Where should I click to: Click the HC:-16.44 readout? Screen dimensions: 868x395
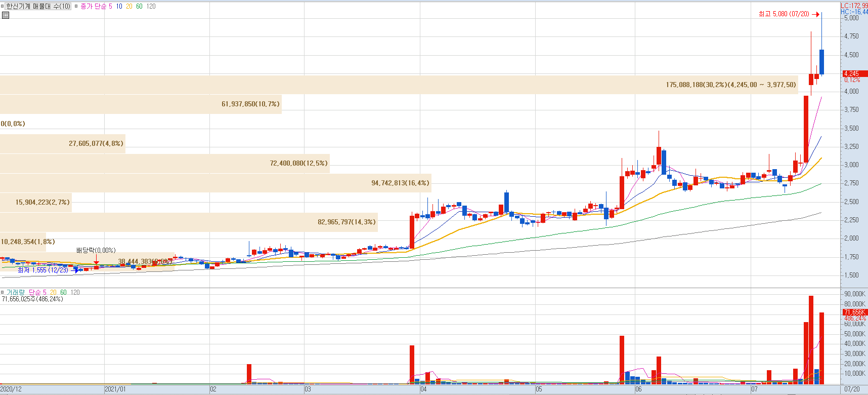click(854, 12)
